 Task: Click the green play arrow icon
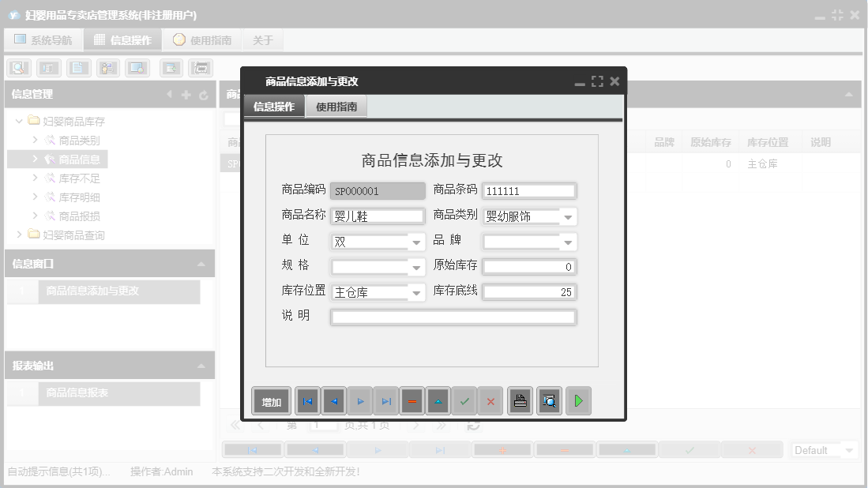(578, 402)
